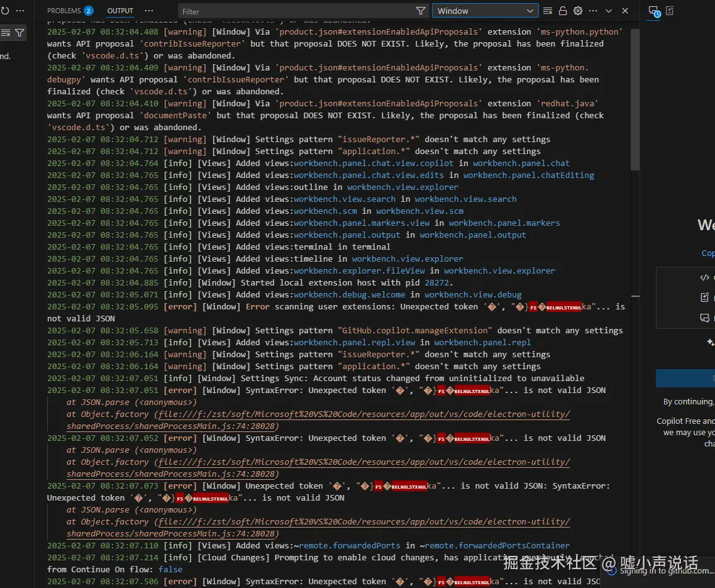Open Copilot Edits icon at top right
The height and width of the screenshot is (588, 715).
point(670,11)
